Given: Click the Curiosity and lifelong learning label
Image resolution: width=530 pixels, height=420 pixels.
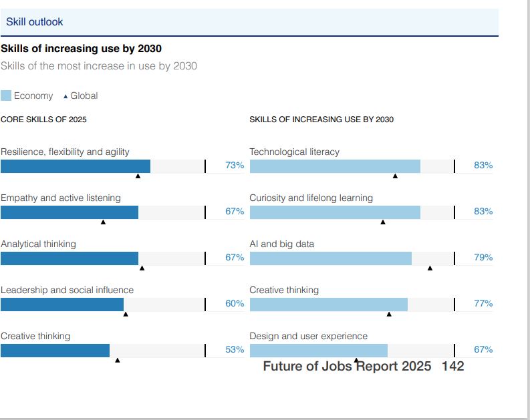Looking at the screenshot, I should click(x=311, y=198).
